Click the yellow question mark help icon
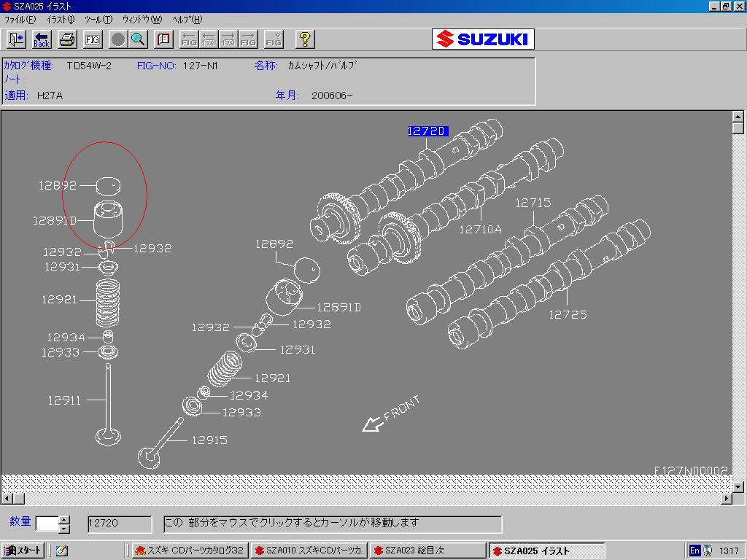 [x=305, y=39]
